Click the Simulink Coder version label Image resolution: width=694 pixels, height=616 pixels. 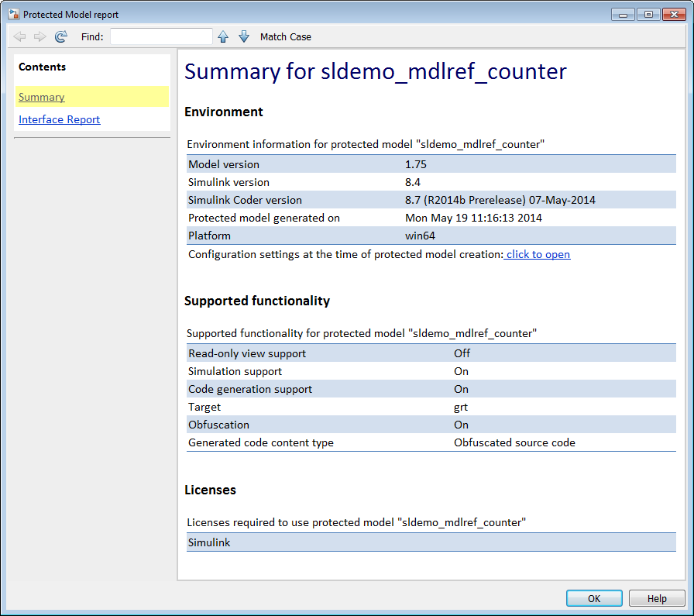pos(246,200)
